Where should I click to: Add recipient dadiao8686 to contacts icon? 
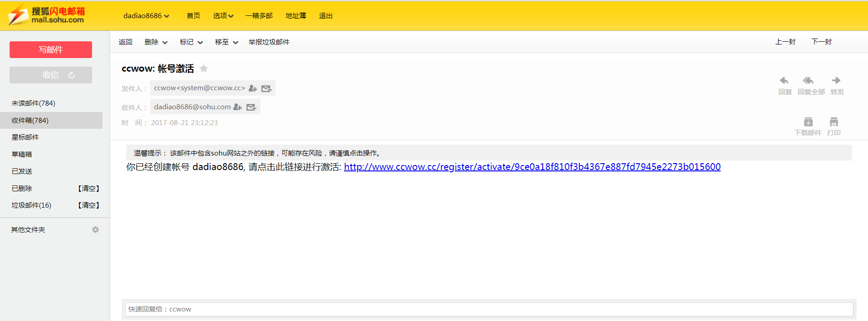point(238,107)
